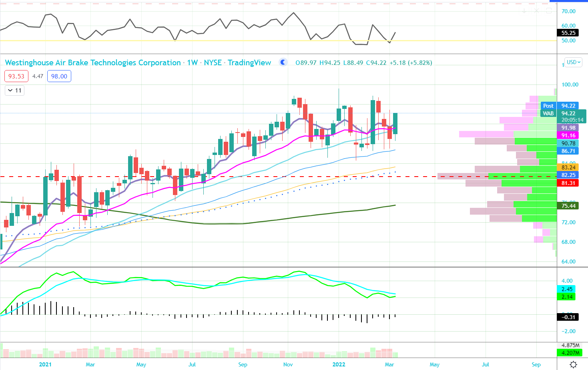Screen dimensions: 588x370
Task: Click the 2.14 MACD value label
Action: pos(566,297)
